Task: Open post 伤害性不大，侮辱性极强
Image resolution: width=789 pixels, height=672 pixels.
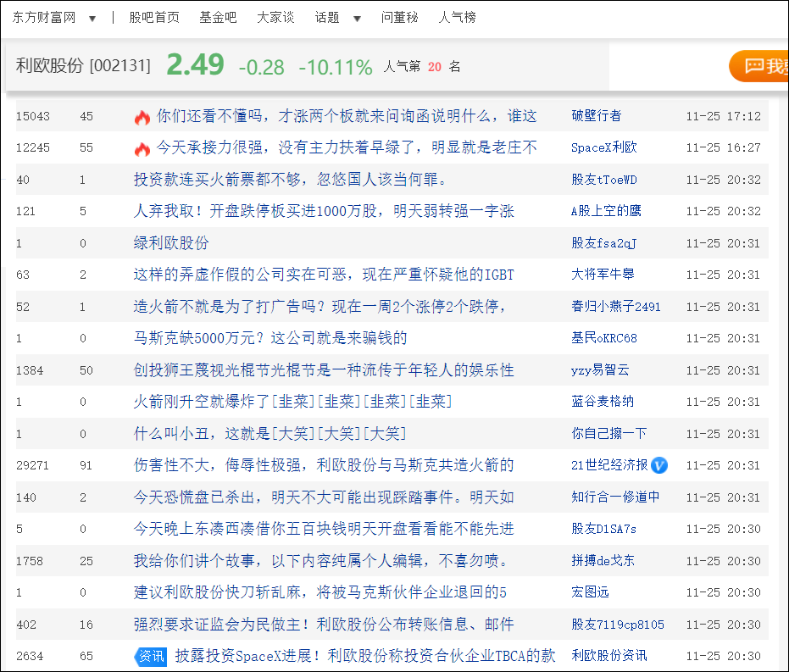Action: click(324, 464)
